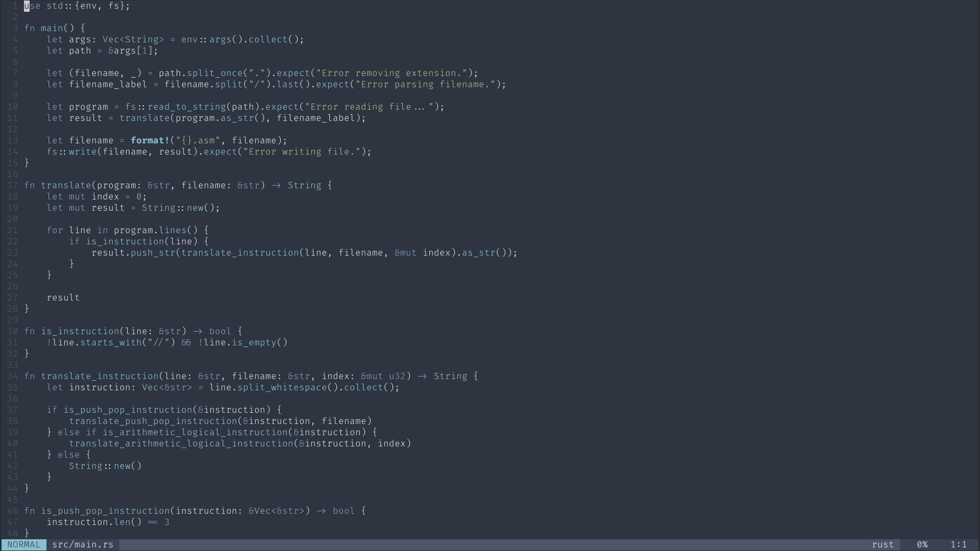Click 'let mut index' on line 18
The width and height of the screenshot is (980, 551).
tap(83, 196)
